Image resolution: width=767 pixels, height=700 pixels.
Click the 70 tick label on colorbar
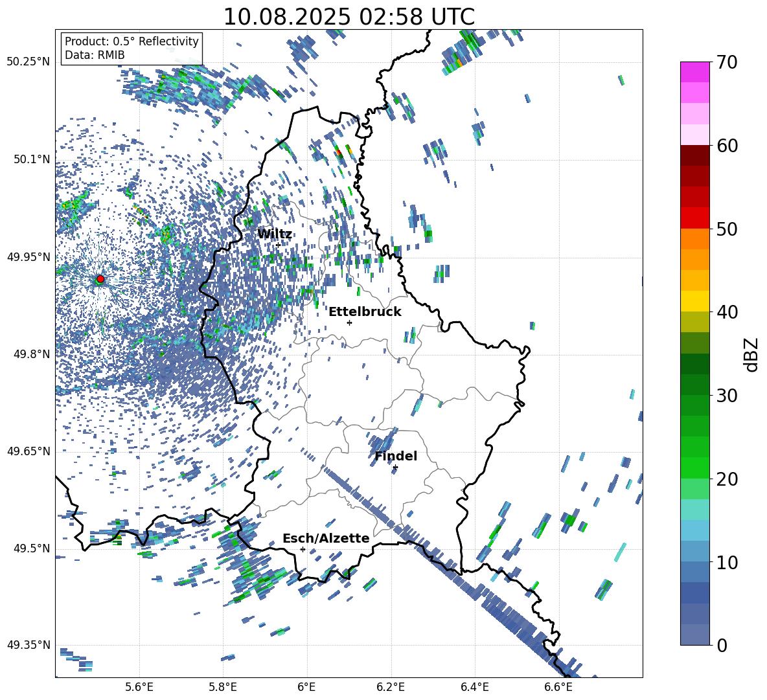tap(727, 62)
